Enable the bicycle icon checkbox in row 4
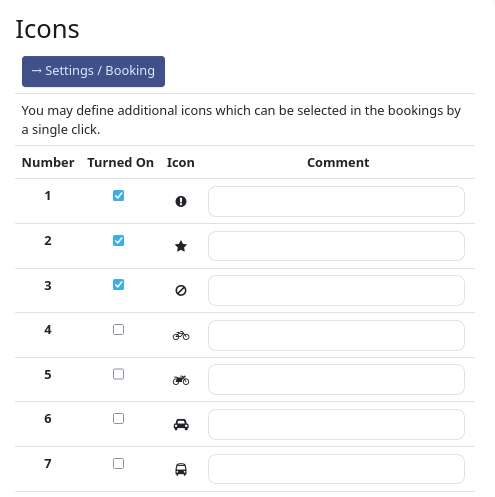Viewport: 495px width, 497px height. click(118, 330)
